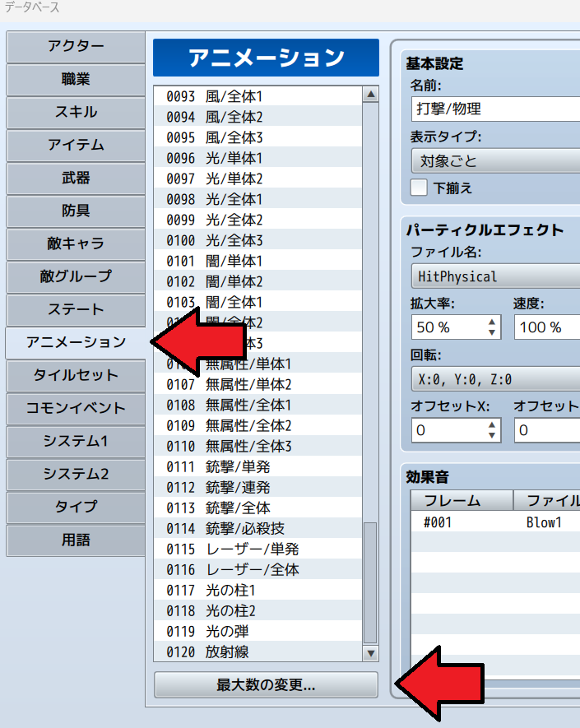Viewport: 580px width, 728px height.
Task: Click the 最大数の変更... button
Action: coord(266,685)
